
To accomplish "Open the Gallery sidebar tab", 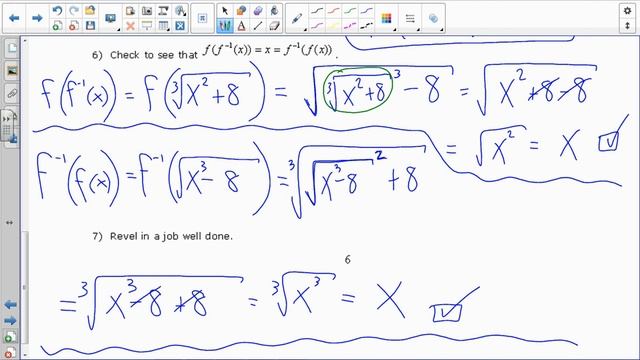I will 12,71.
